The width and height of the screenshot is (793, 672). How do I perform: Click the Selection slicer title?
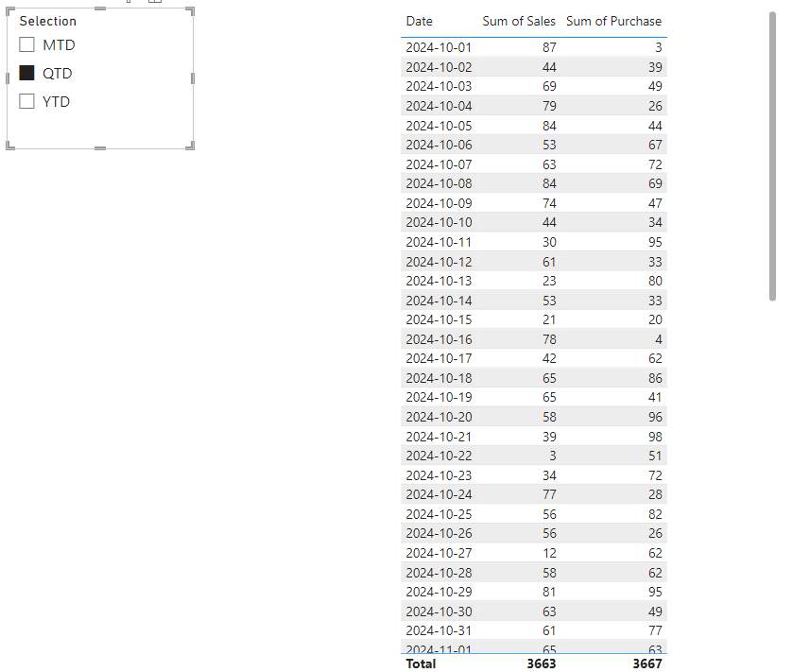coord(48,21)
